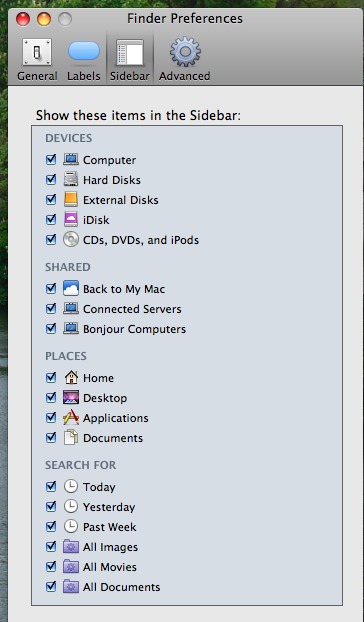Click the purple iDisk icon
This screenshot has width=364, height=622.
click(71, 219)
